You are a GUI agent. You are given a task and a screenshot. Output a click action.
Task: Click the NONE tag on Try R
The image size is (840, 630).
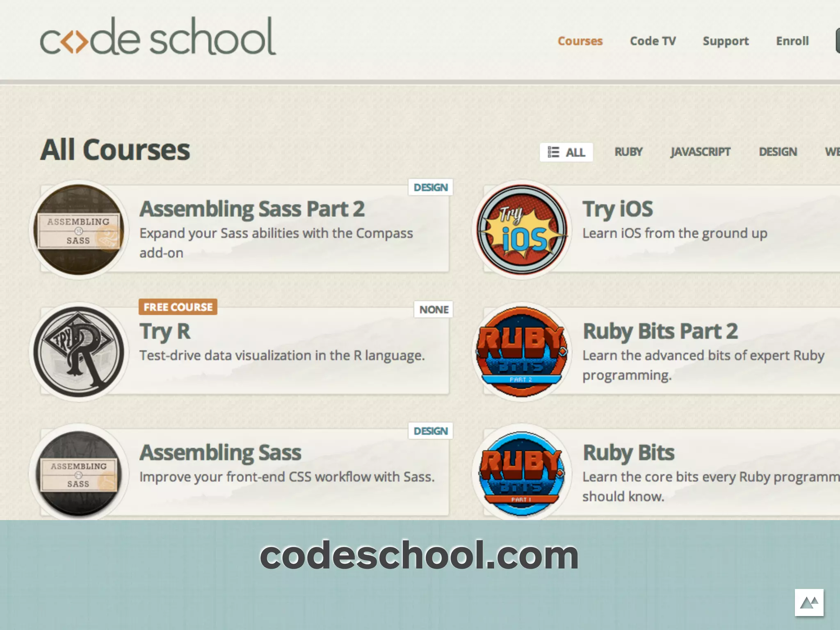click(x=434, y=310)
